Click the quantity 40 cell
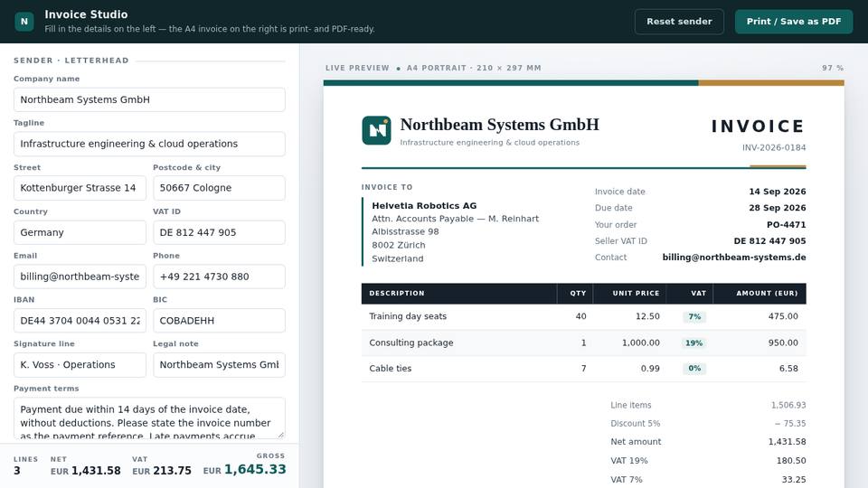Viewport: 868px width, 488px height. click(580, 316)
